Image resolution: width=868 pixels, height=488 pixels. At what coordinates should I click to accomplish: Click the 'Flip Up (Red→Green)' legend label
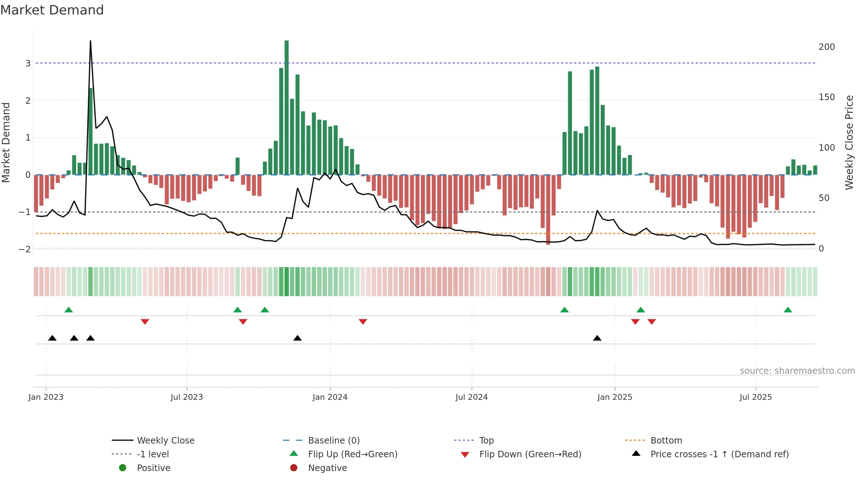pos(353,454)
